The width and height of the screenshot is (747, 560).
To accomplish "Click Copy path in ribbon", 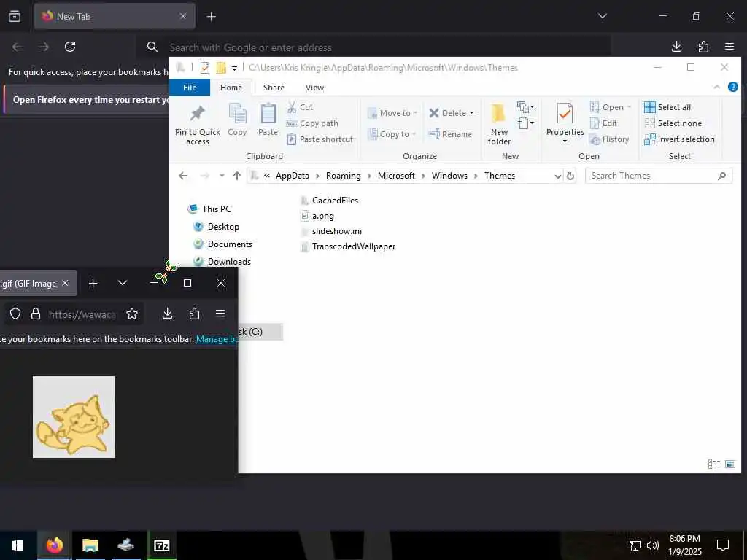I will click(312, 123).
